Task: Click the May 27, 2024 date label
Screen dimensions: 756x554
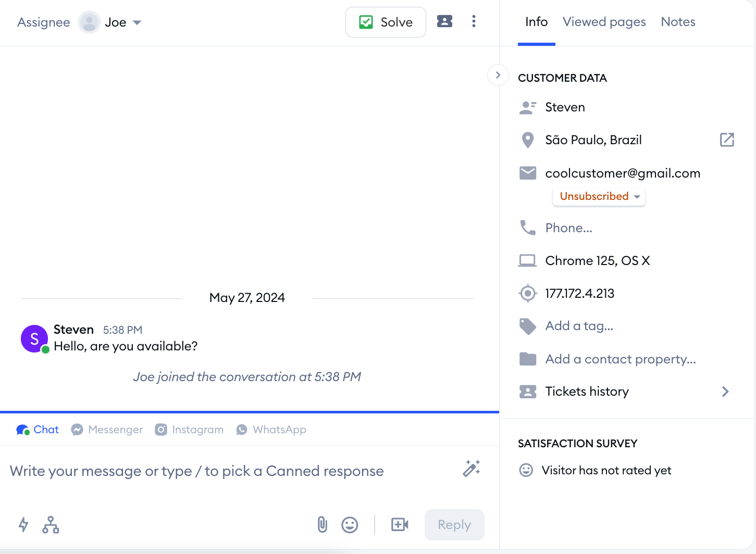Action: 247,298
